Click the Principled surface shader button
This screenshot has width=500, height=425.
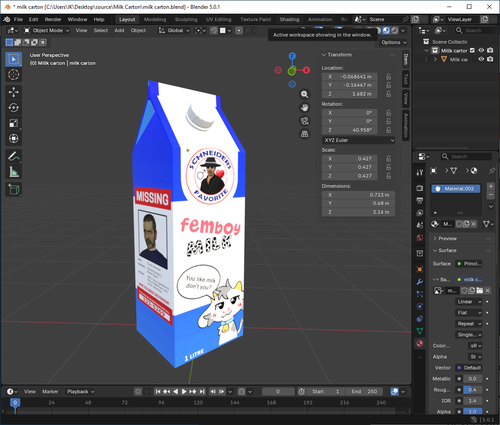[x=469, y=264]
